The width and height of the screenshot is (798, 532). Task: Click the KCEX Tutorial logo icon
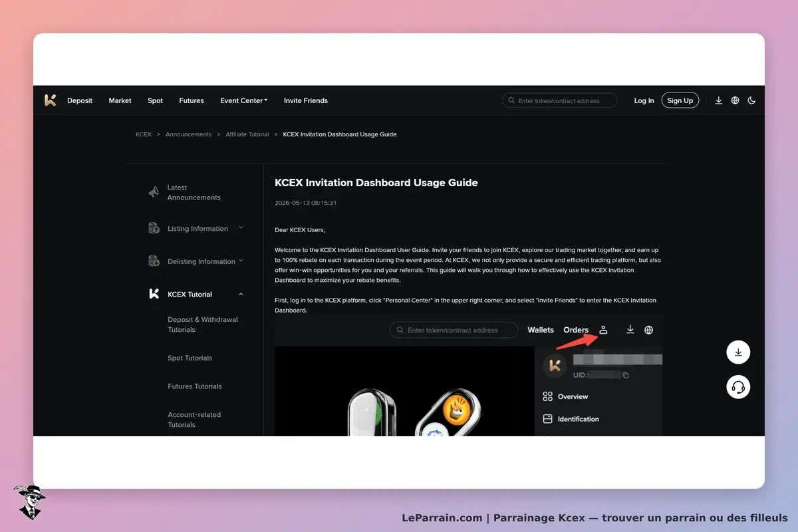click(154, 294)
